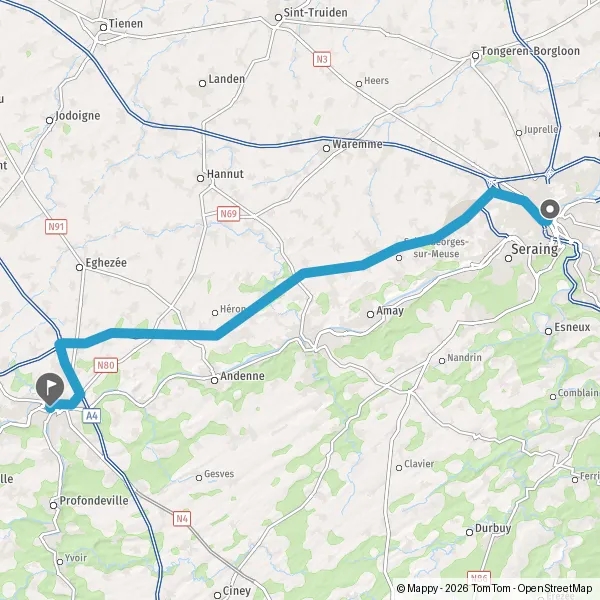Open the OpenStreetMap attribution link
Viewport: 600px width, 600px height.
point(554,588)
